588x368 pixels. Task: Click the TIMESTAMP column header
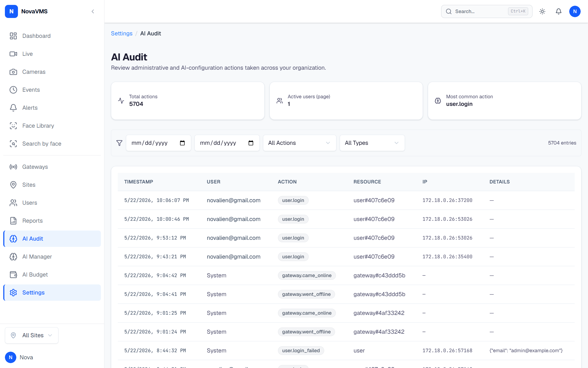pyautogui.click(x=139, y=182)
